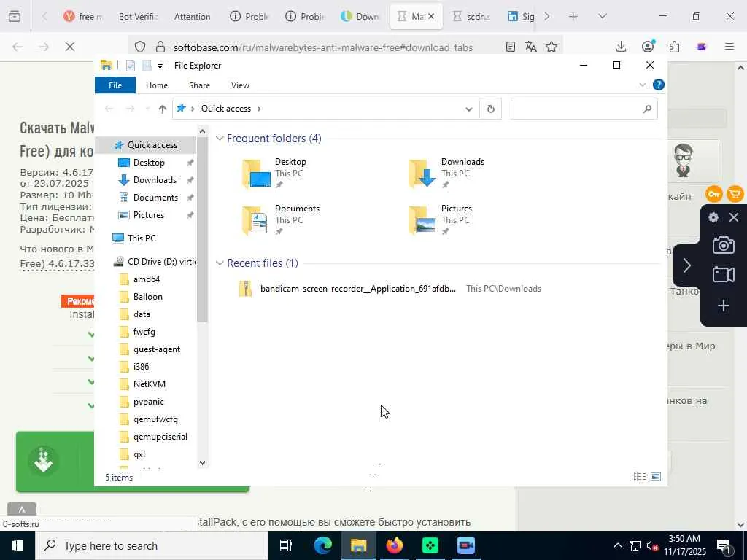Image resolution: width=747 pixels, height=560 pixels.
Task: Select This PC in the navigation pane
Action: click(142, 238)
